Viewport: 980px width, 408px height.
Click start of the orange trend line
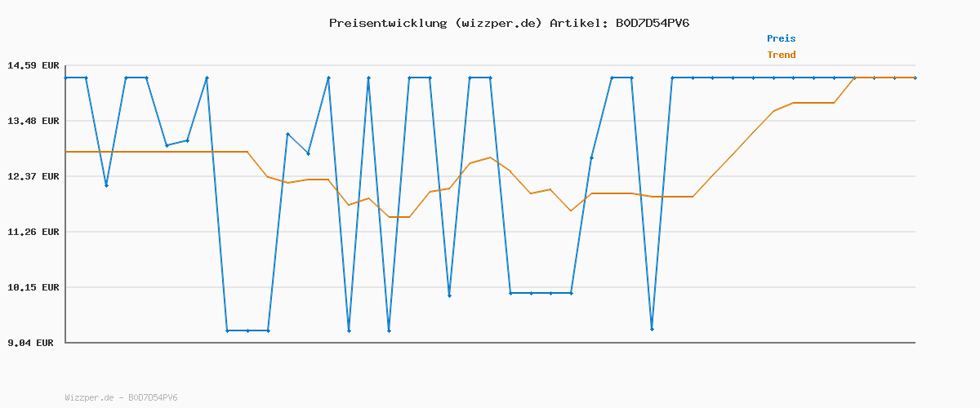pos(67,152)
